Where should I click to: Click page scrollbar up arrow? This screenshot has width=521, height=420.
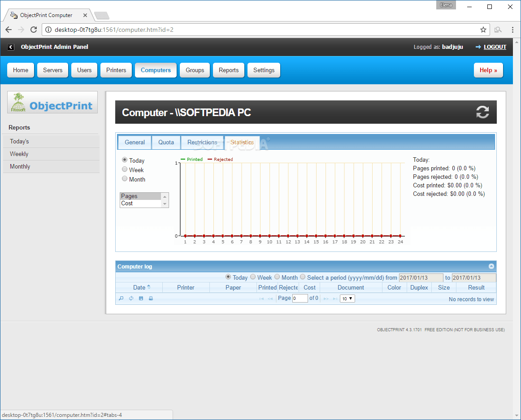tap(517, 42)
